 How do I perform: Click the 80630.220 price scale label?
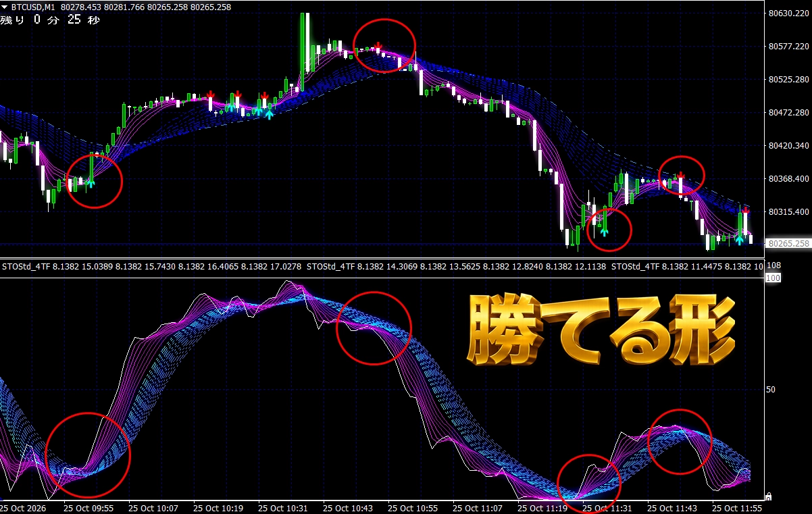coord(789,14)
